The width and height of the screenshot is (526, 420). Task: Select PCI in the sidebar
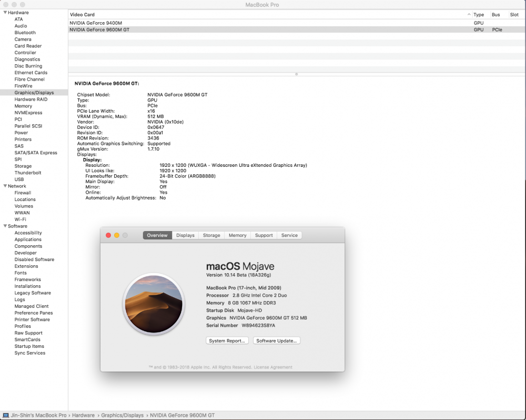pos(18,119)
